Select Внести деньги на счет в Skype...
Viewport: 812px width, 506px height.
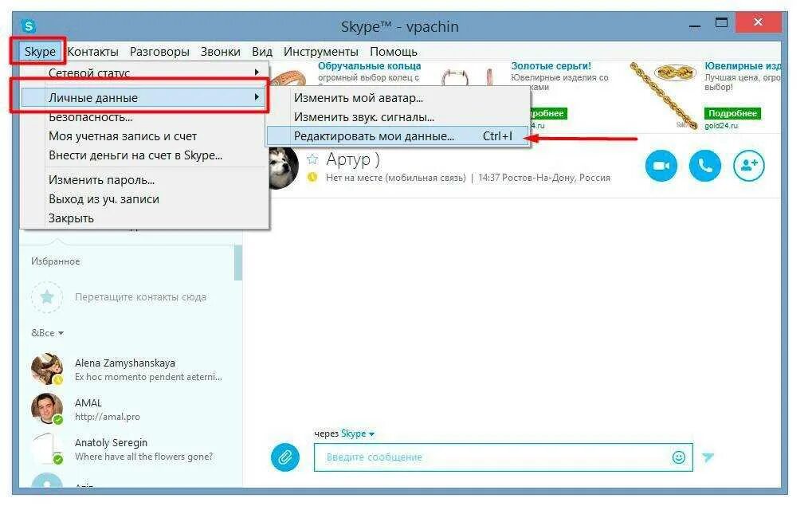pos(144,155)
